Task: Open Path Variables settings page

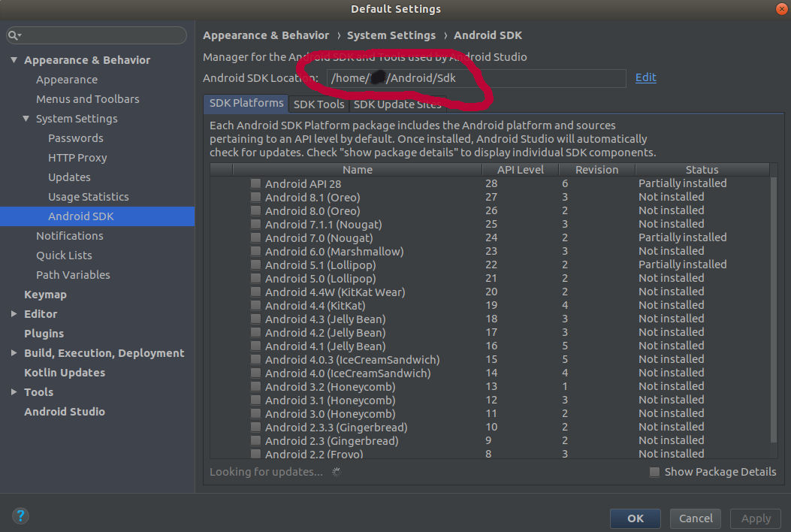Action: 73,275
